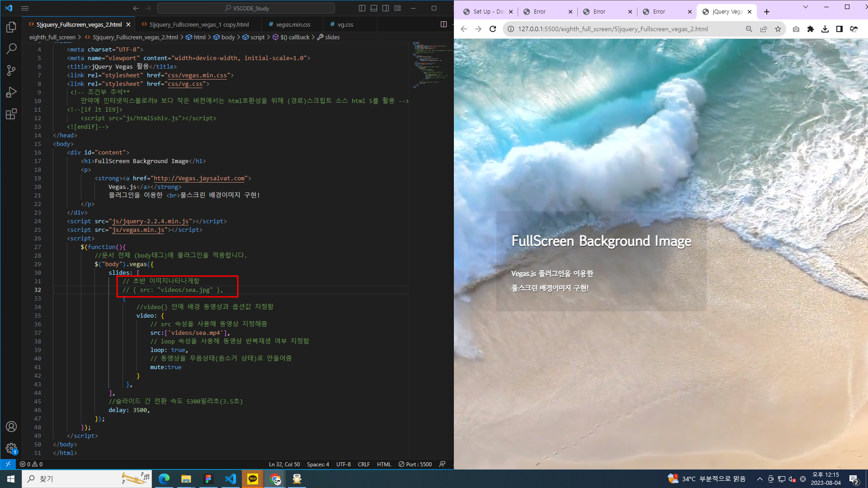Toggle the bottom panel layout button
The width and height of the screenshot is (868, 488).
click(374, 8)
